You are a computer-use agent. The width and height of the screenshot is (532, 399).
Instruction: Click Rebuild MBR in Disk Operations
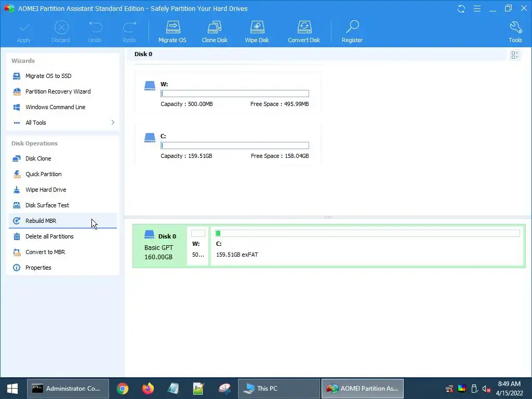tap(62, 221)
